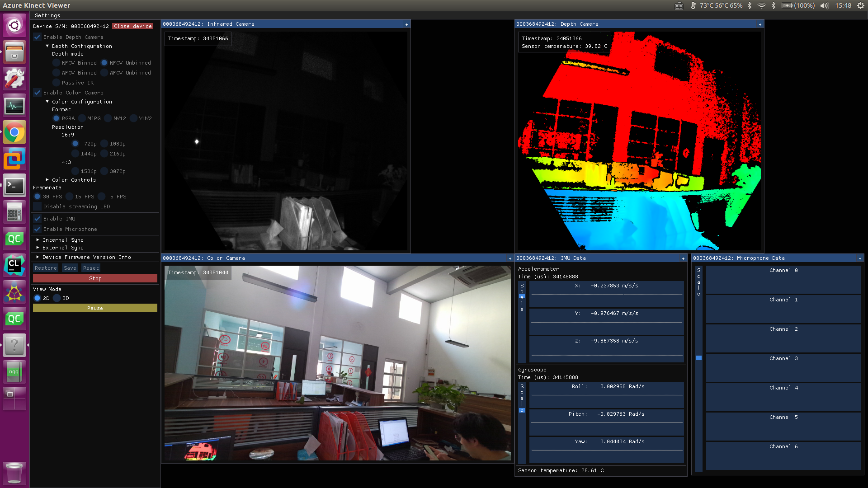
Task: Enable Disable streaming LED option
Action: pyautogui.click(x=37, y=206)
